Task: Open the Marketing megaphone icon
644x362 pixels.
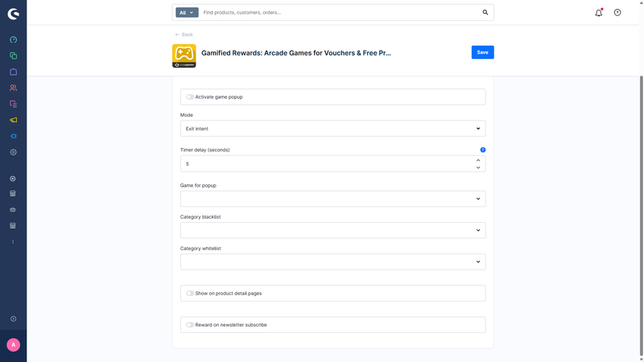Action: (x=13, y=120)
